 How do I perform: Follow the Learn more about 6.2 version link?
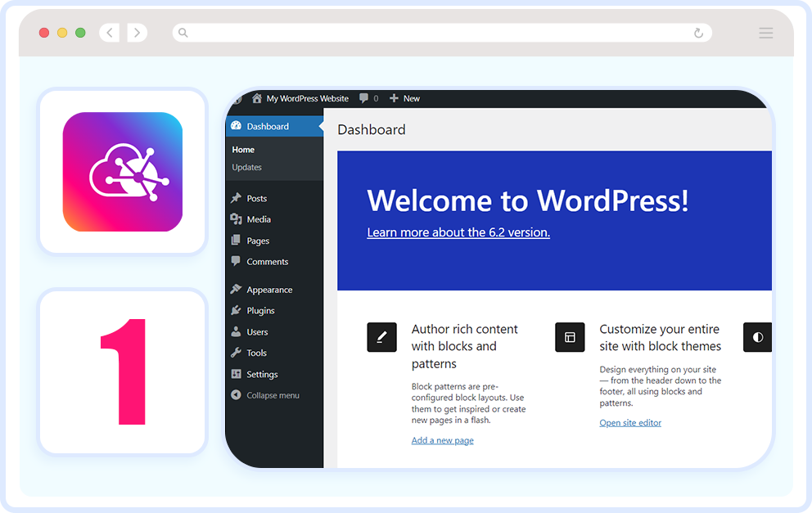pos(458,232)
